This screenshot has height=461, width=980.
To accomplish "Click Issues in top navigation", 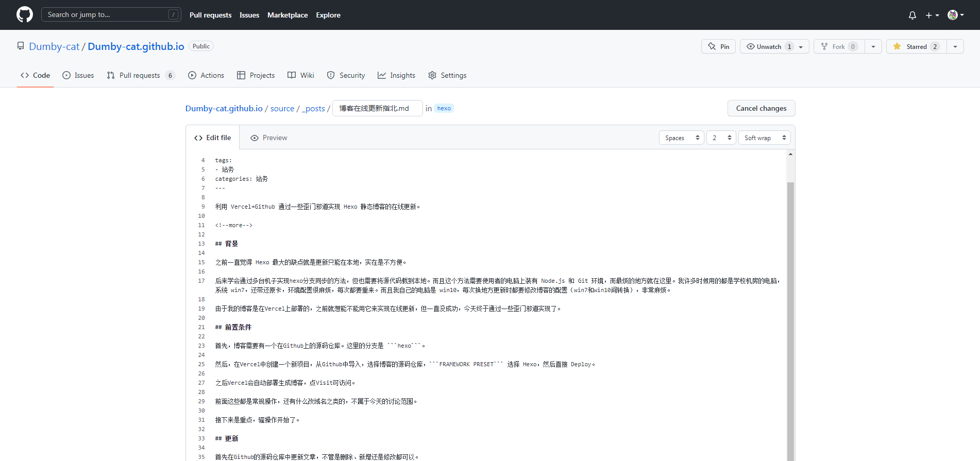I will pos(249,15).
